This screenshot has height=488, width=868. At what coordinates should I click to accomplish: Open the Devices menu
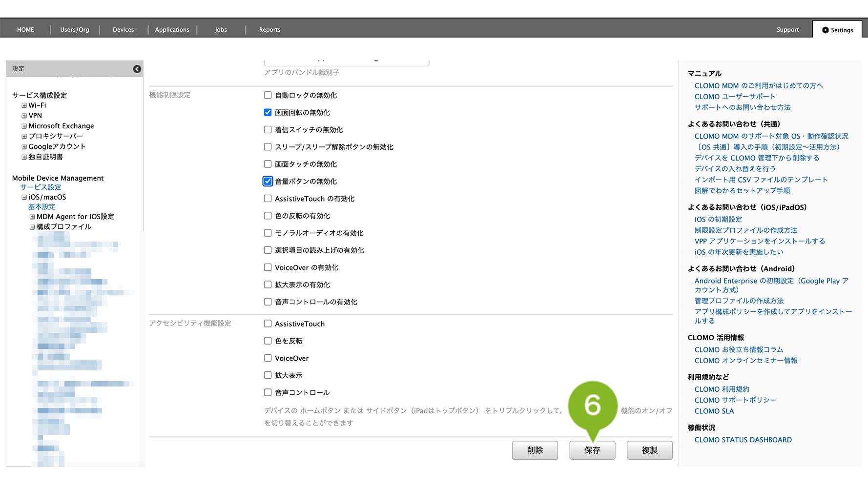coord(123,30)
